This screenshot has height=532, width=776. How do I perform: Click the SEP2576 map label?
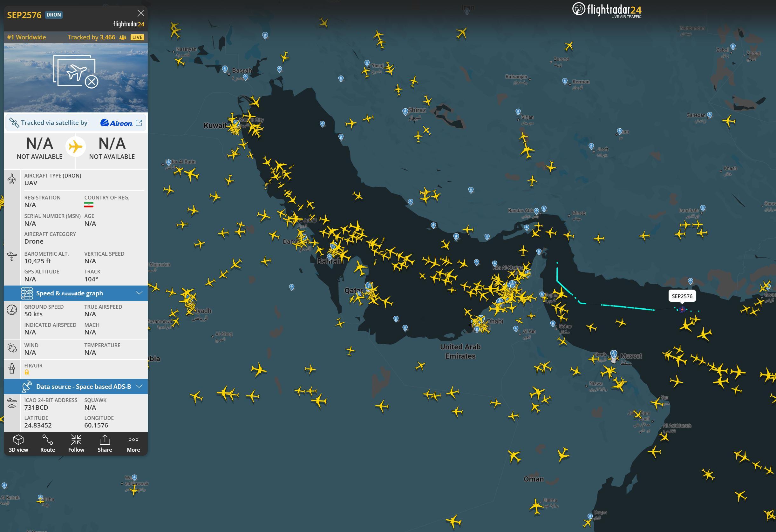tap(682, 296)
